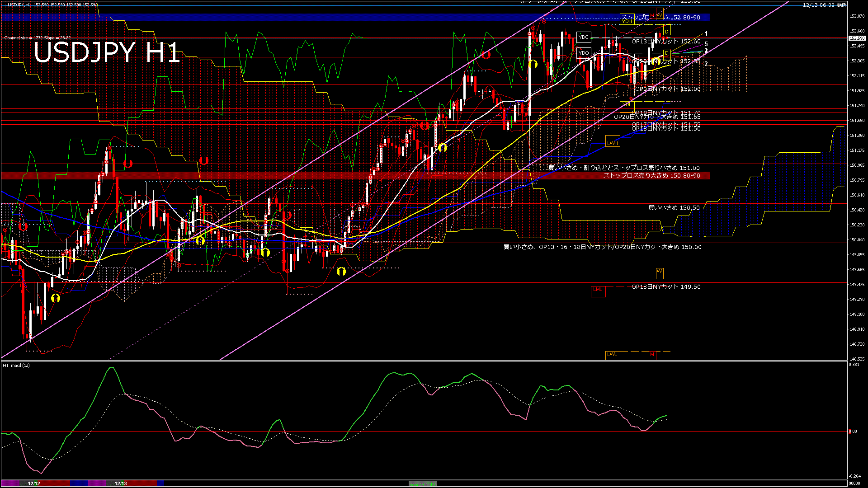Click the macd zero level marker 0.00
The height and width of the screenshot is (488, 868).
pyautogui.click(x=853, y=432)
